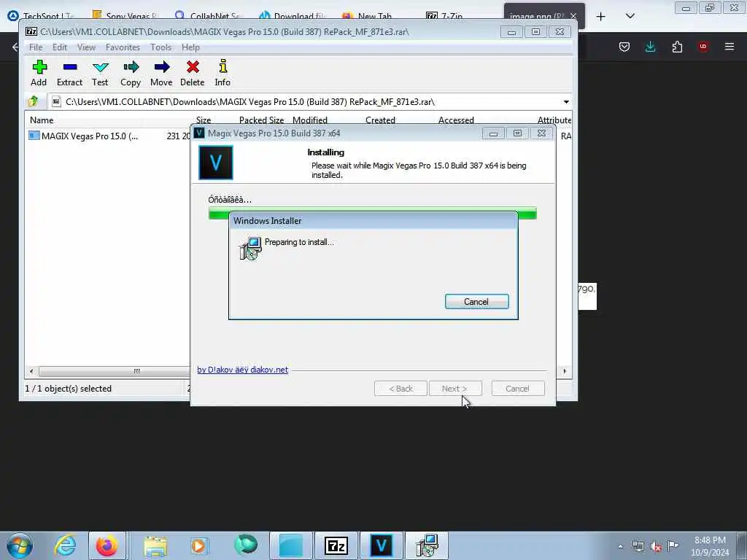This screenshot has width=747, height=560.
Task: Switch to Vegas installer taskbar button
Action: click(x=381, y=545)
